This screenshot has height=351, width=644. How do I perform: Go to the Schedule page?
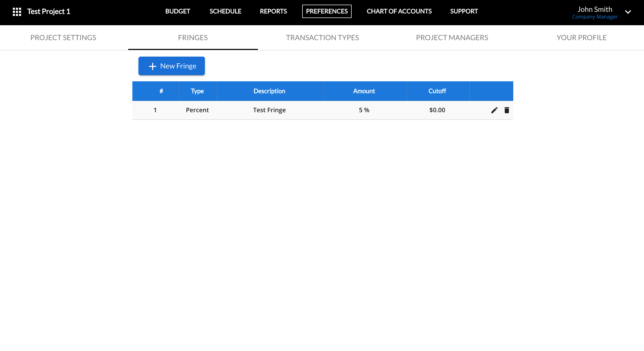pyautogui.click(x=225, y=11)
